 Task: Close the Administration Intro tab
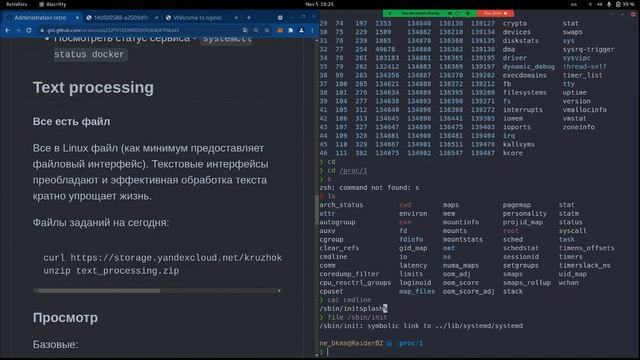[x=77, y=18]
